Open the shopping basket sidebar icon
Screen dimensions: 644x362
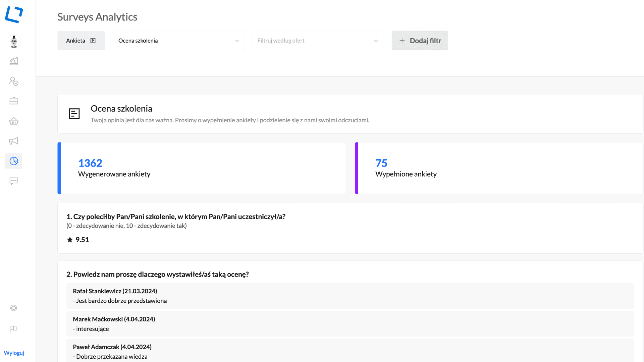pos(14,121)
